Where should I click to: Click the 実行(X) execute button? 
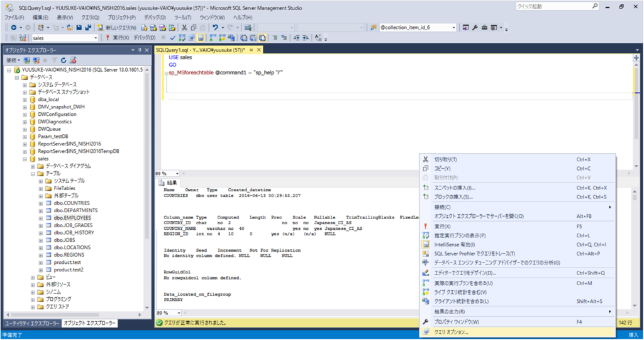(117, 38)
